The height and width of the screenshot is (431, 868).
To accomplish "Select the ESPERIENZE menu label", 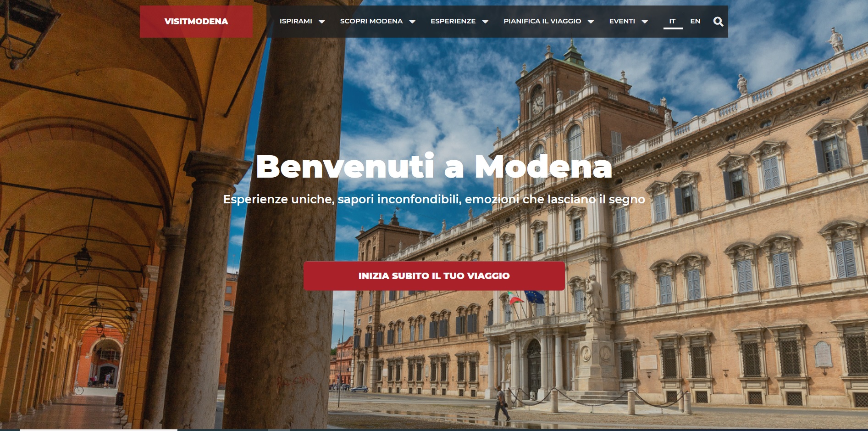I will (453, 21).
